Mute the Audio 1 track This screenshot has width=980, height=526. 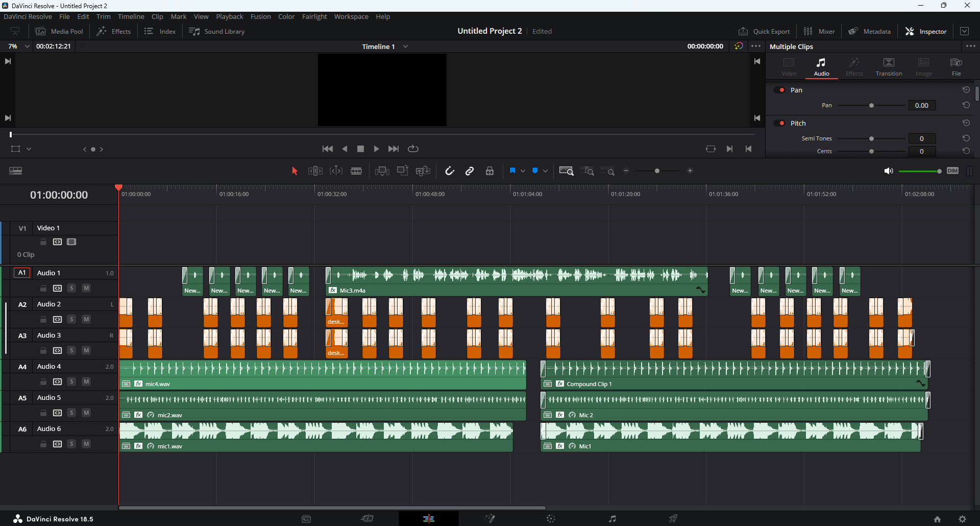coord(86,288)
